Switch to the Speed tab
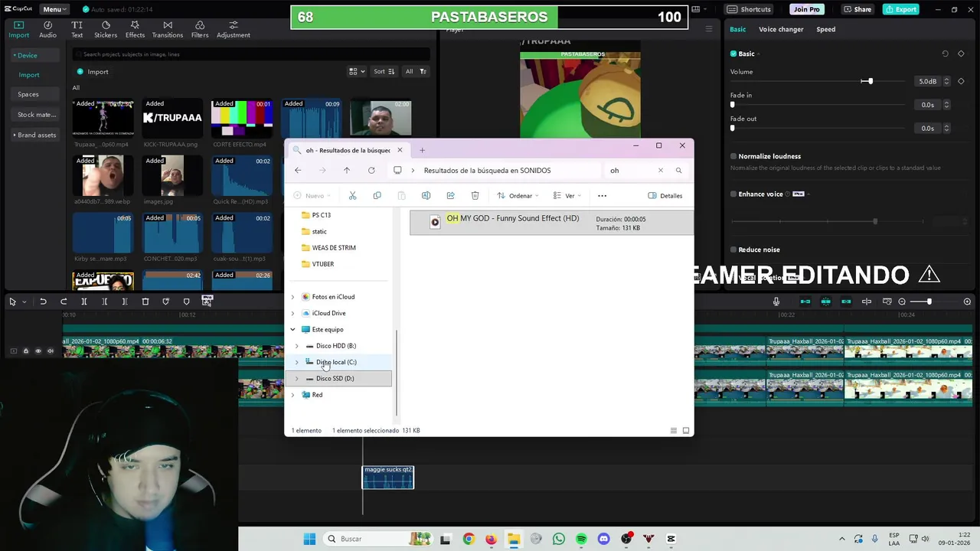980x551 pixels. tap(825, 29)
